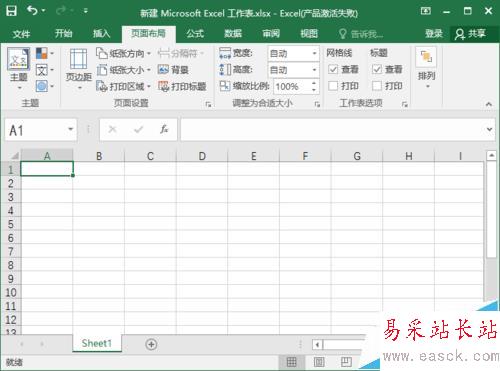Open Page Setup dialog launcher
Screen dimensions: 500x371
[209, 104]
